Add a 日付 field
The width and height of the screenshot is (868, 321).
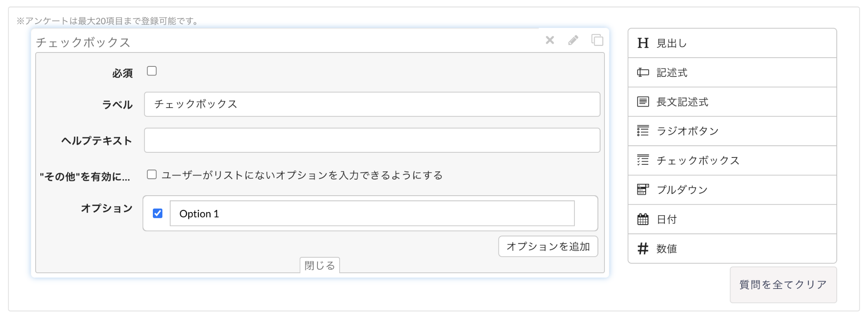pyautogui.click(x=732, y=219)
